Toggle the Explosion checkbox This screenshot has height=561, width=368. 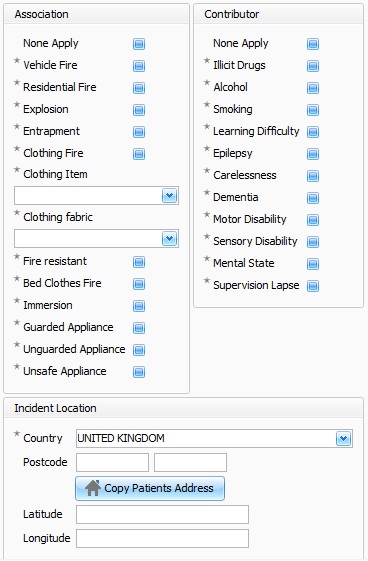(x=139, y=110)
